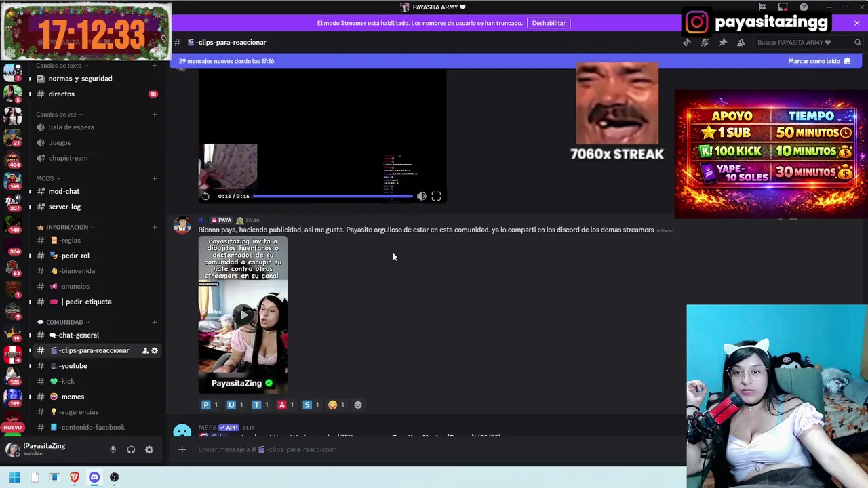Click the S reaction emoji
868x488 pixels.
click(311, 405)
